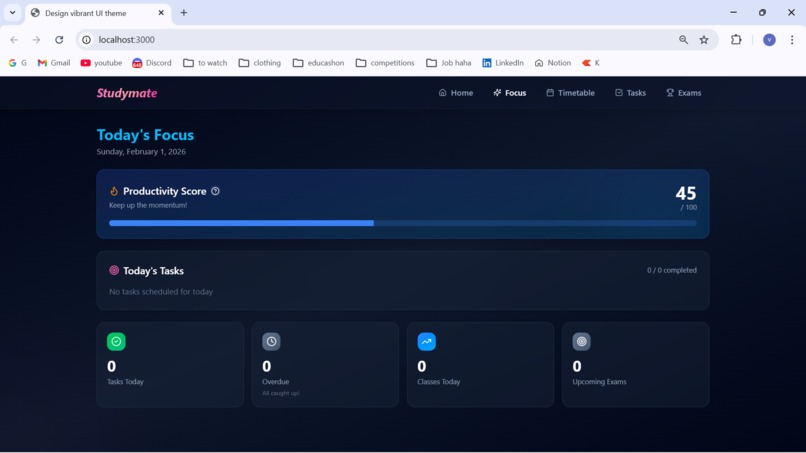
Task: Click the 'All caught up!' text
Action: pos(281,393)
